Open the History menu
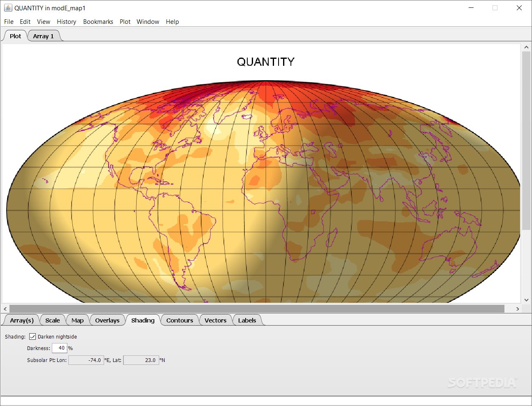The height and width of the screenshot is (406, 532). pyautogui.click(x=66, y=22)
